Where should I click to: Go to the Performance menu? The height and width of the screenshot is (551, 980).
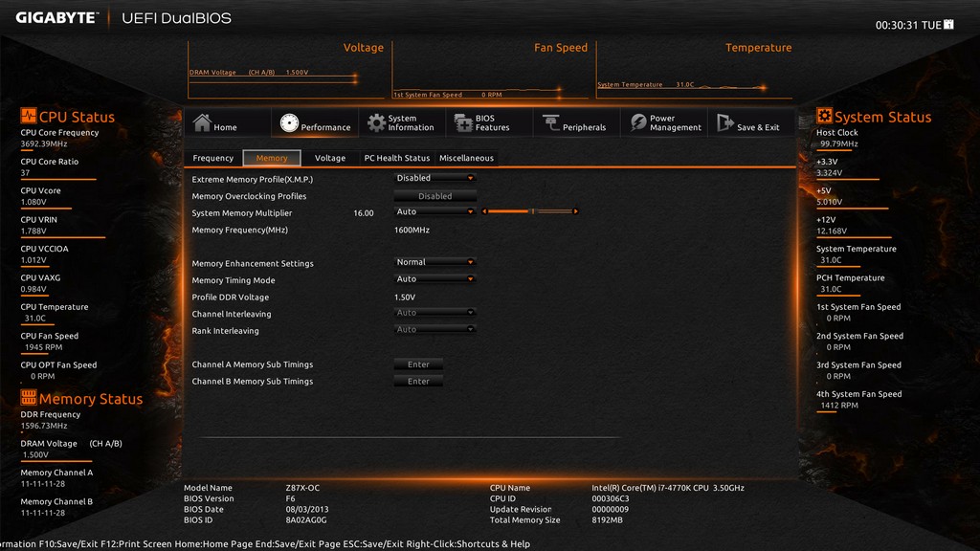[315, 122]
